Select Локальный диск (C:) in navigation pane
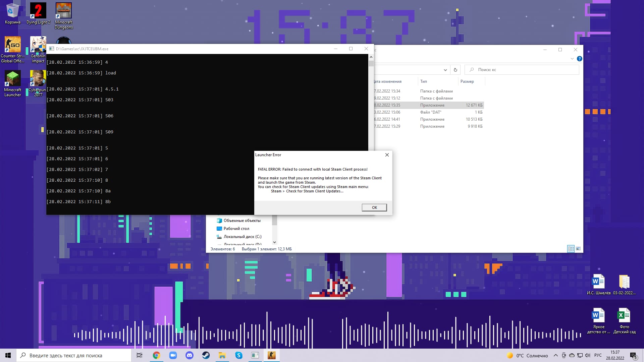The image size is (644, 362). (239, 237)
